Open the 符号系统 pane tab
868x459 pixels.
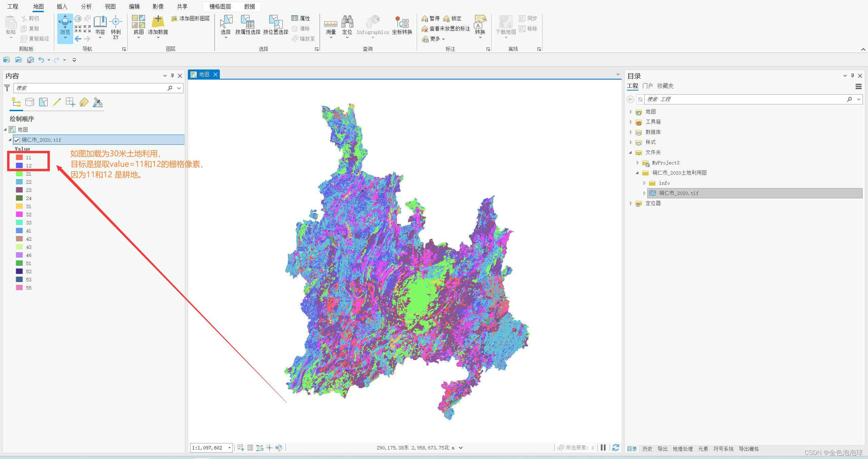pos(723,449)
